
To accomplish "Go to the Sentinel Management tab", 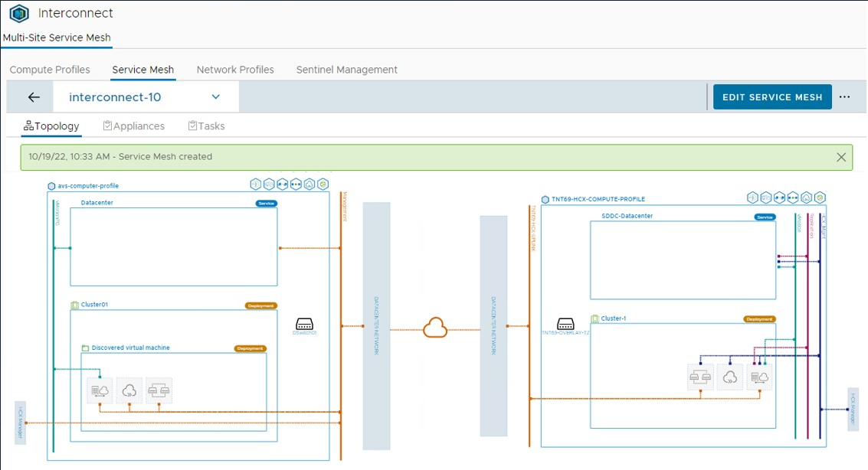I will tap(346, 70).
